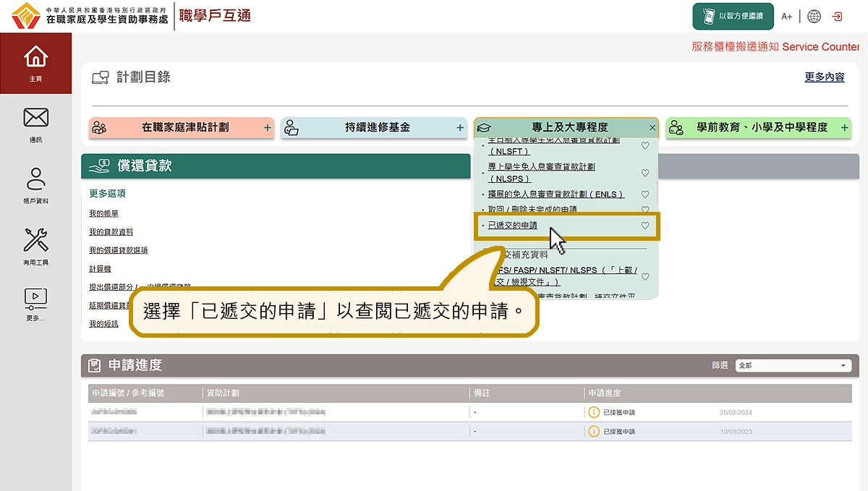Favourite 已遞交的申請 with heart icon
868x491 pixels.
pyautogui.click(x=645, y=226)
